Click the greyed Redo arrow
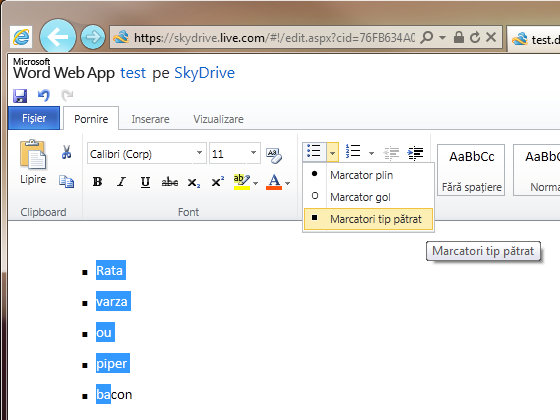 tap(67, 95)
